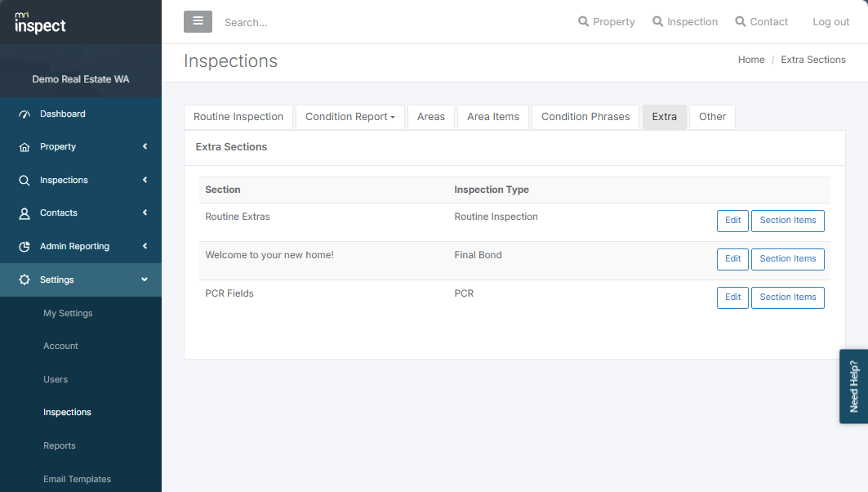Expand the Inspections sidebar chevron
This screenshot has height=492, width=868.
pos(145,180)
